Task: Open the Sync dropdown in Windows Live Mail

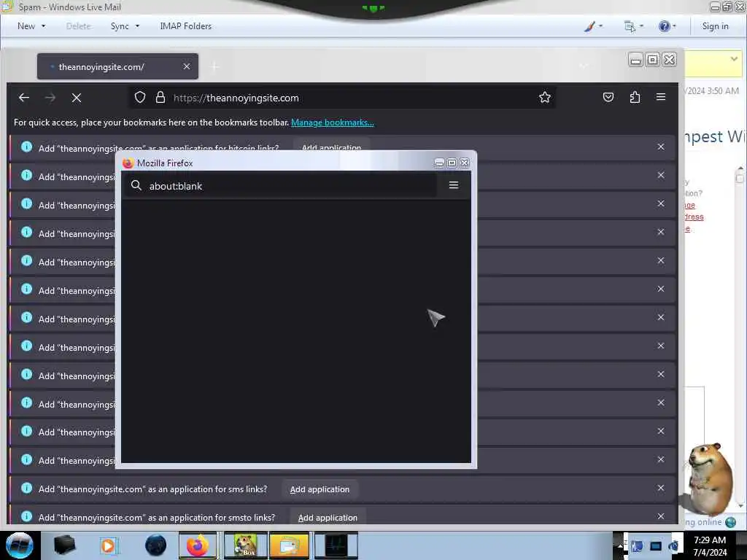Action: click(x=125, y=26)
